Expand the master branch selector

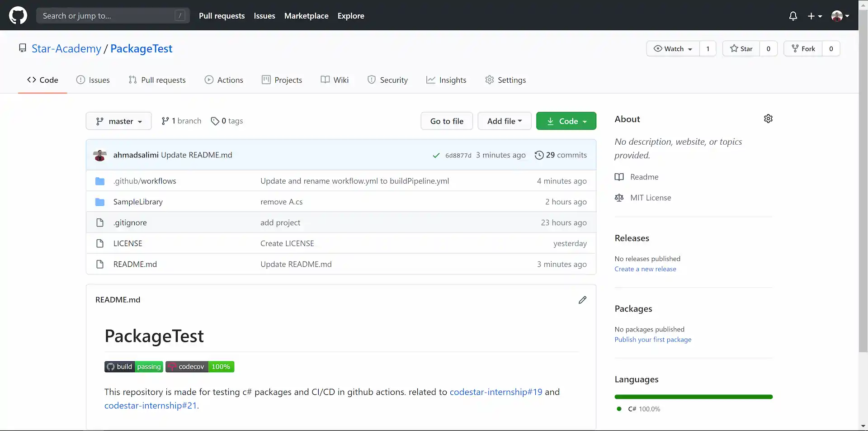pyautogui.click(x=119, y=121)
